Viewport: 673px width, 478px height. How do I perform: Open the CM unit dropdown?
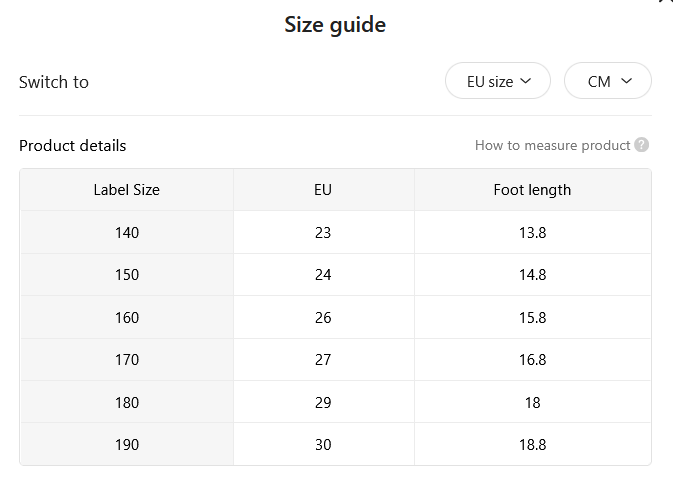[x=608, y=81]
